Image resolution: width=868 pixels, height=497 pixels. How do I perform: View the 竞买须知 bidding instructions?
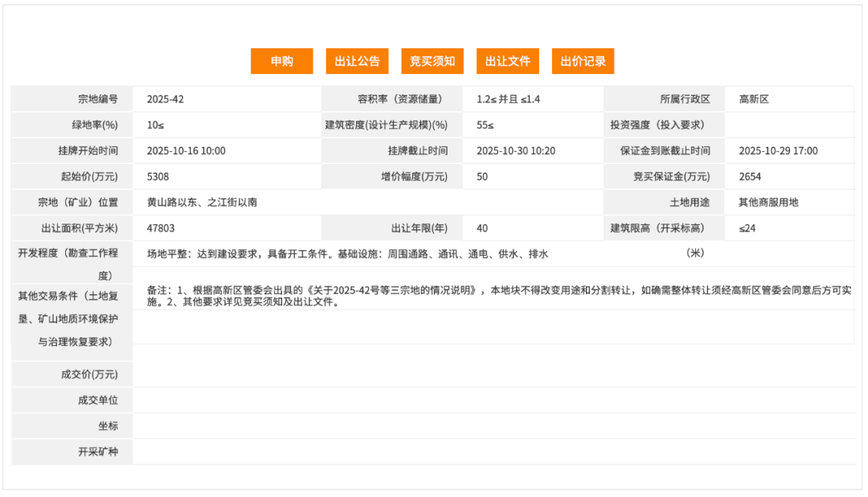click(432, 60)
